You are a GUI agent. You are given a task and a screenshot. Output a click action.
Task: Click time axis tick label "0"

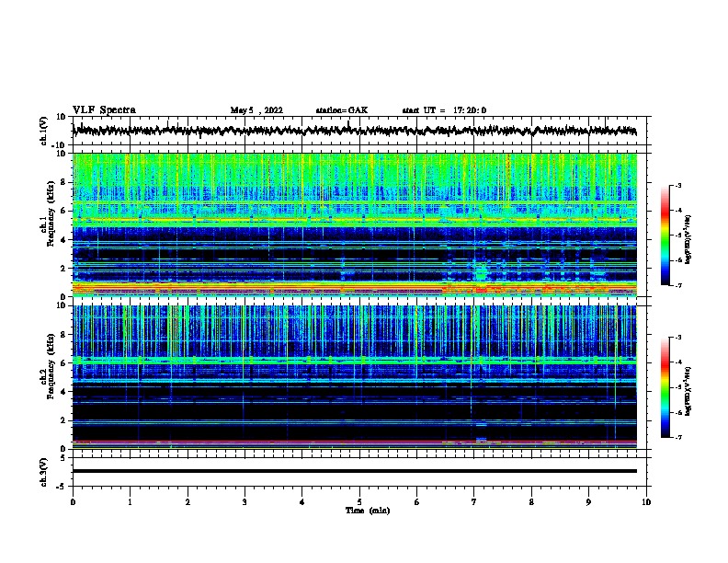click(x=73, y=502)
